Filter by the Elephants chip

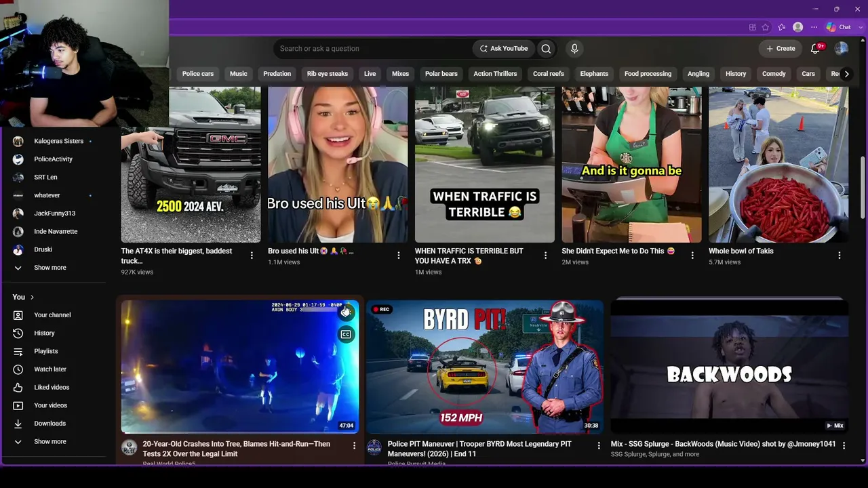point(594,74)
